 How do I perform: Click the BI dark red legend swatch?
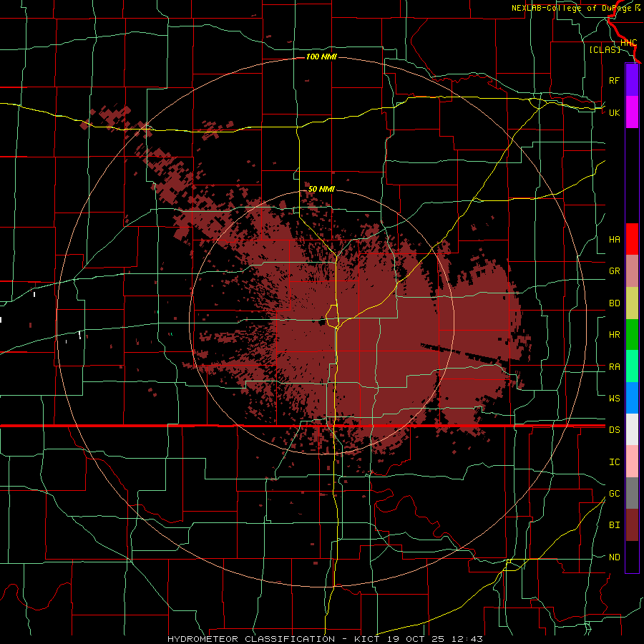[632, 525]
